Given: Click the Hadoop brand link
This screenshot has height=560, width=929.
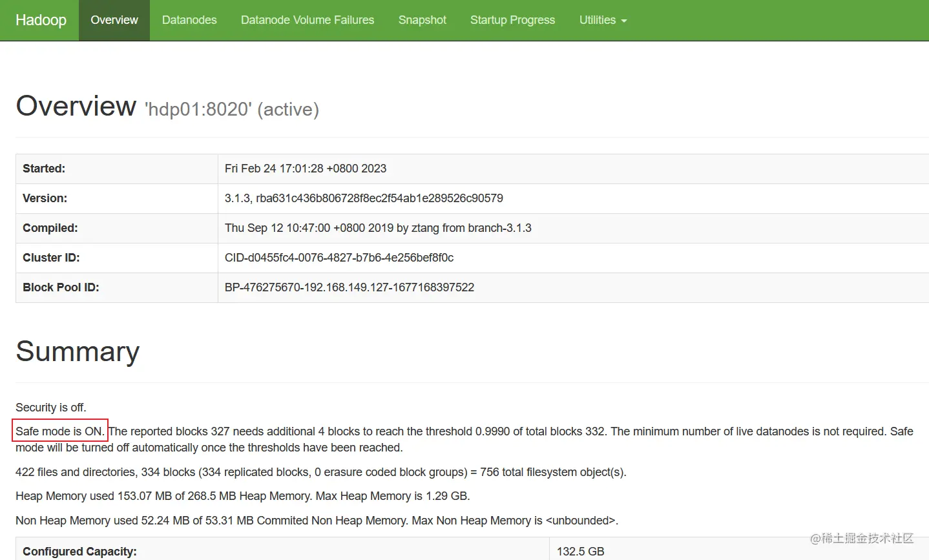Looking at the screenshot, I should click(x=41, y=20).
